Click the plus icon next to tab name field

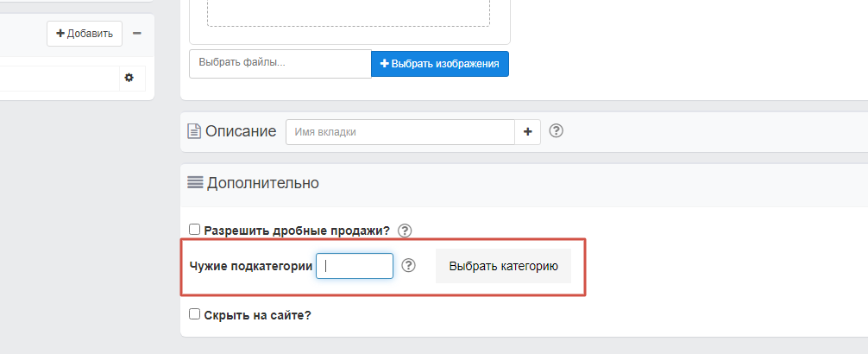(x=528, y=132)
